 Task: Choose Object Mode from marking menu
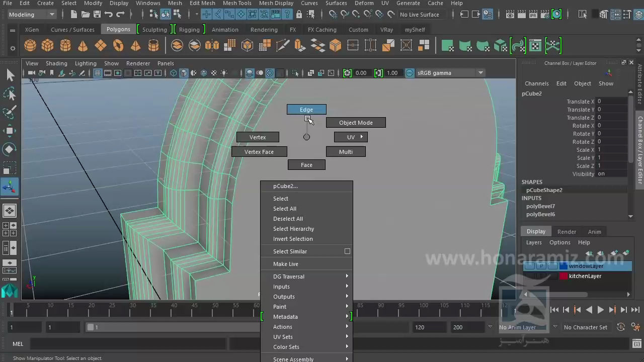[356, 123]
